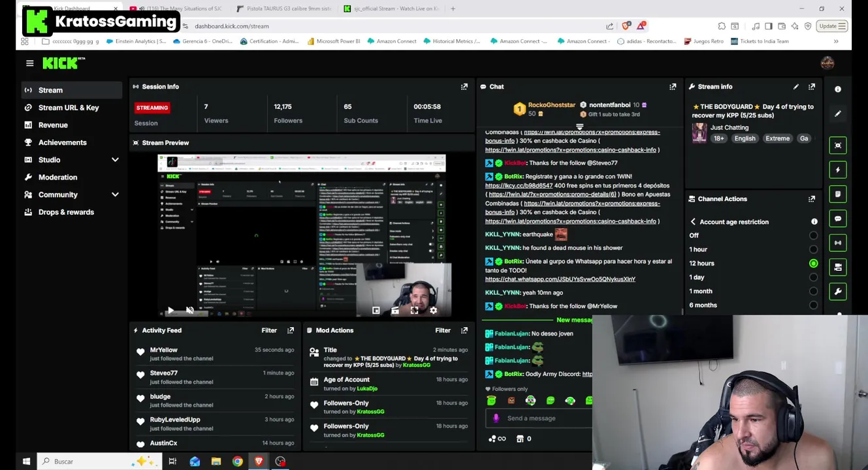Screen dimensions: 868x470
Task: Toggle the document widget icon in sidebar
Action: click(838, 194)
